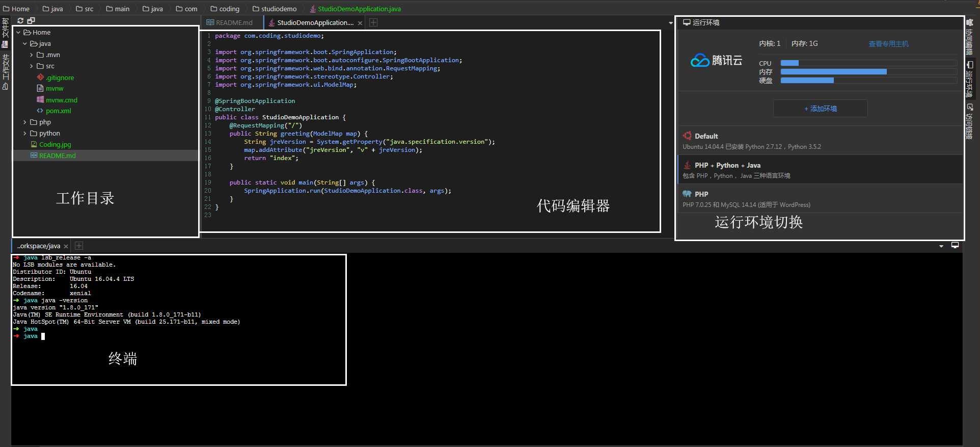The height and width of the screenshot is (447, 980).
Task: Click the collapse-all icon above the file tree
Action: point(31,20)
